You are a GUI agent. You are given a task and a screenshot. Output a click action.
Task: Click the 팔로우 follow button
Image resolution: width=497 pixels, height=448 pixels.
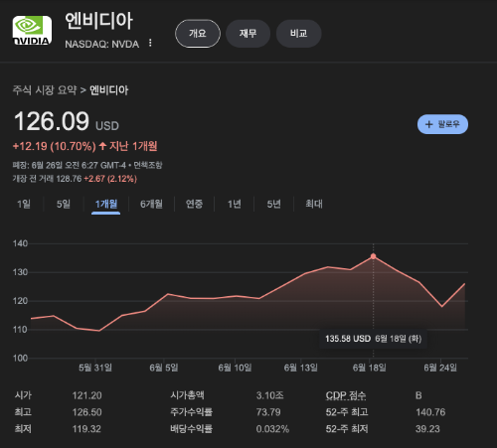click(x=442, y=124)
